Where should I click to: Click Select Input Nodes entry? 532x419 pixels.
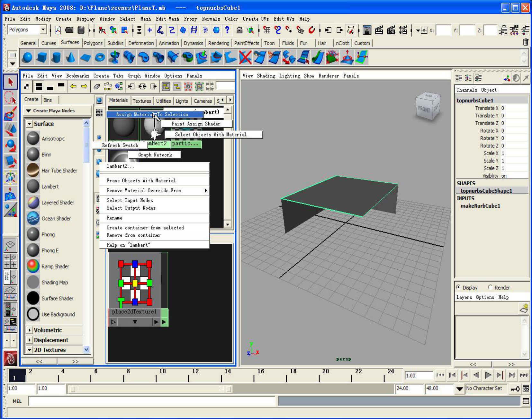point(154,200)
